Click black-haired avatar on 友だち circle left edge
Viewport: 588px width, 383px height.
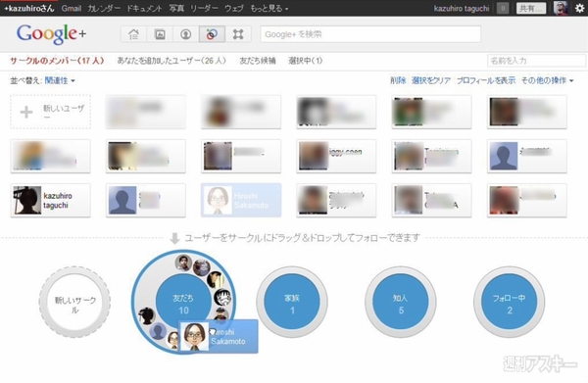(146, 315)
